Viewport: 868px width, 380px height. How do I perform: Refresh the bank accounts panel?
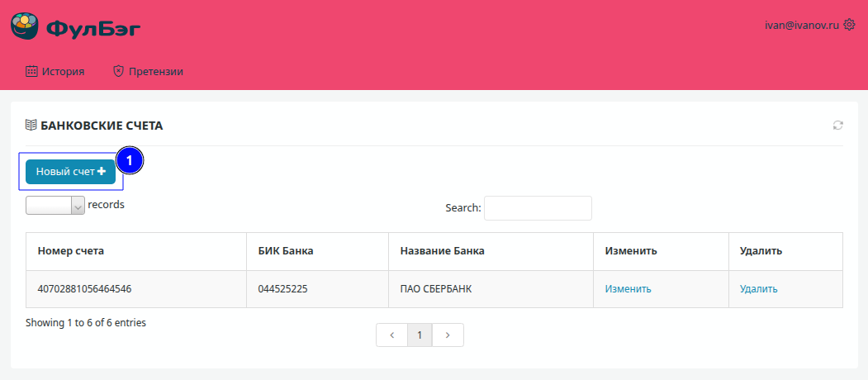click(837, 126)
